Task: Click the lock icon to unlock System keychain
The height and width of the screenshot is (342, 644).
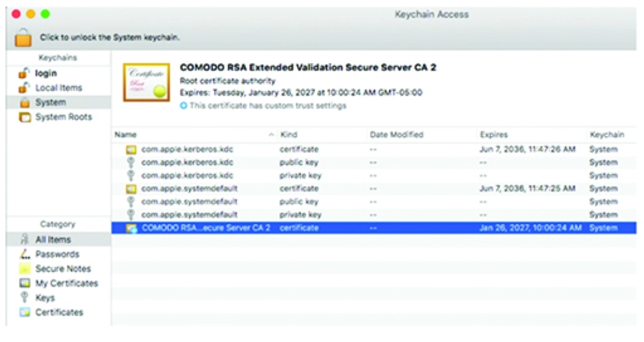Action: pos(23,37)
